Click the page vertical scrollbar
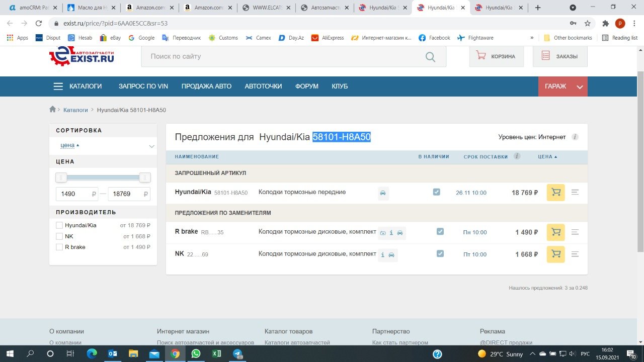 [640, 161]
